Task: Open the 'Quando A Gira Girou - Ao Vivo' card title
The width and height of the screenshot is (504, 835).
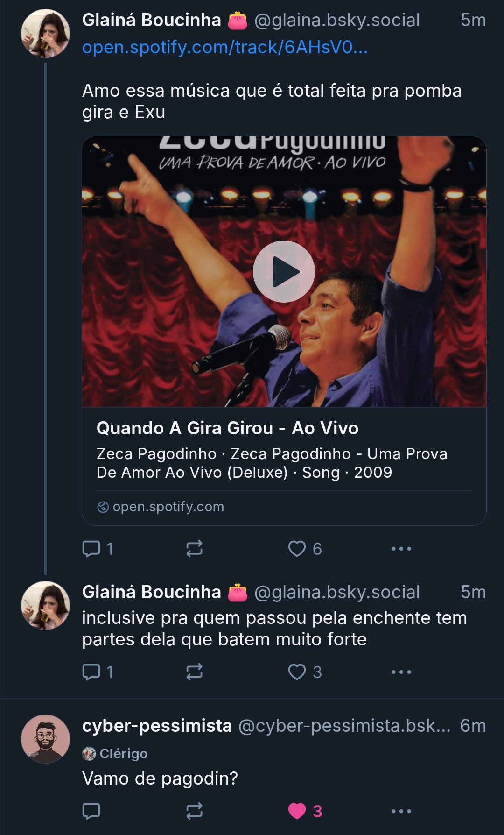Action: click(x=227, y=428)
